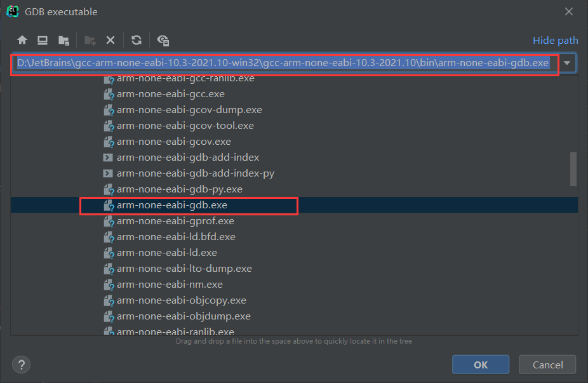Click file icon of arm-none-eabi-gcov-dump.exe
The image size is (588, 383).
coord(109,110)
